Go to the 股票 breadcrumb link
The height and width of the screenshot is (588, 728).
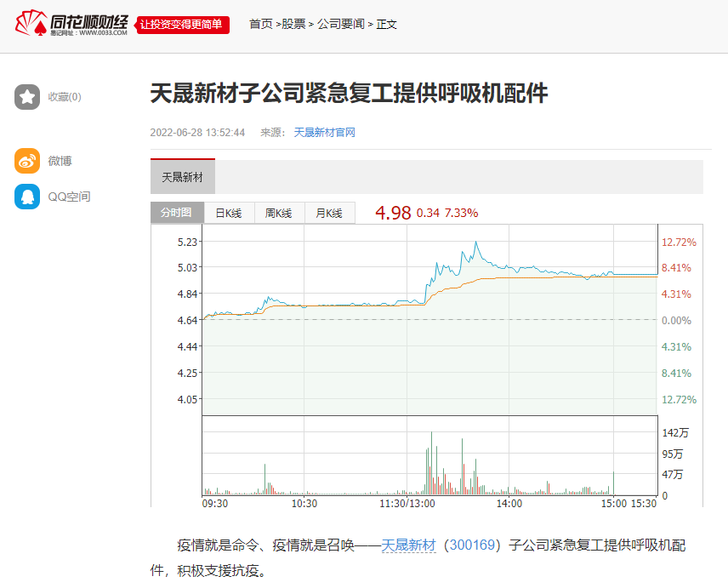click(x=293, y=24)
